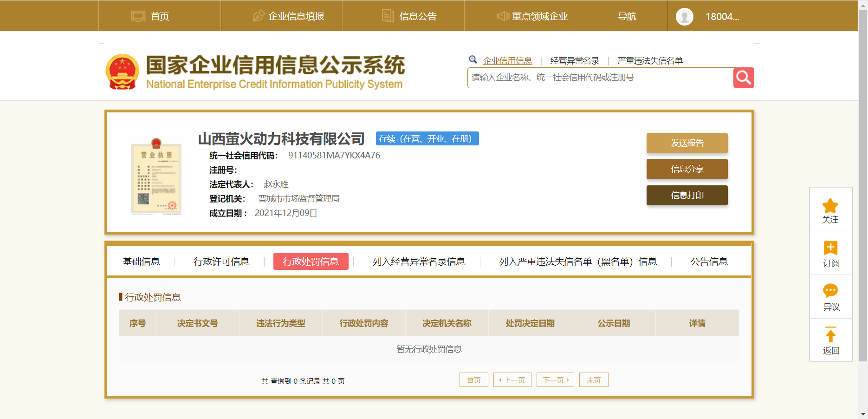The image size is (868, 419).
Task: Select the 经营异常名录 search category
Action: (575, 60)
